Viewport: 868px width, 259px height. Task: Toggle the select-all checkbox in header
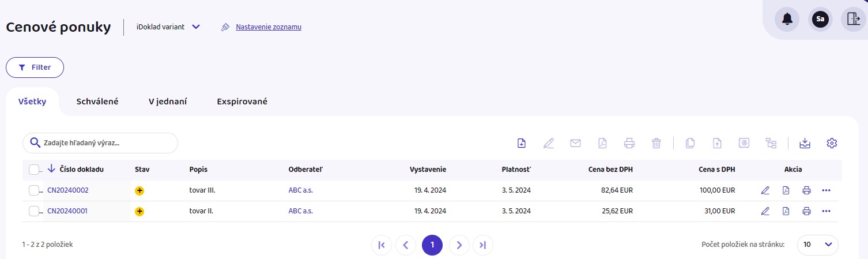[x=33, y=169]
